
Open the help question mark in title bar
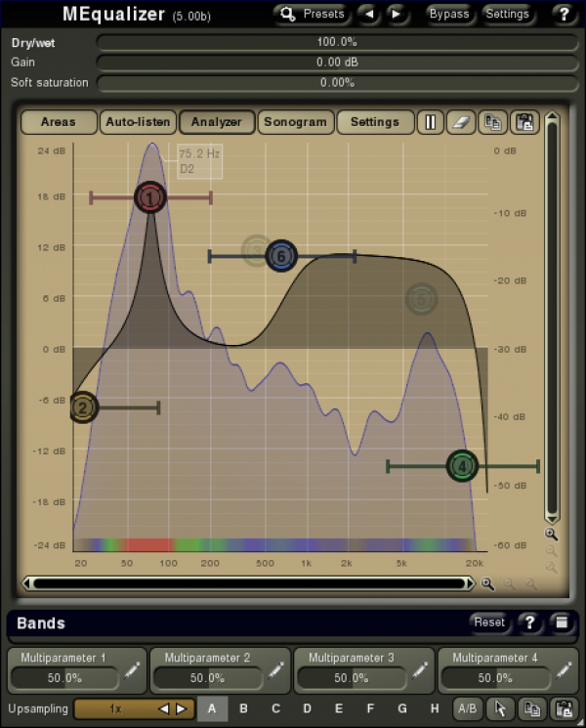(x=564, y=15)
